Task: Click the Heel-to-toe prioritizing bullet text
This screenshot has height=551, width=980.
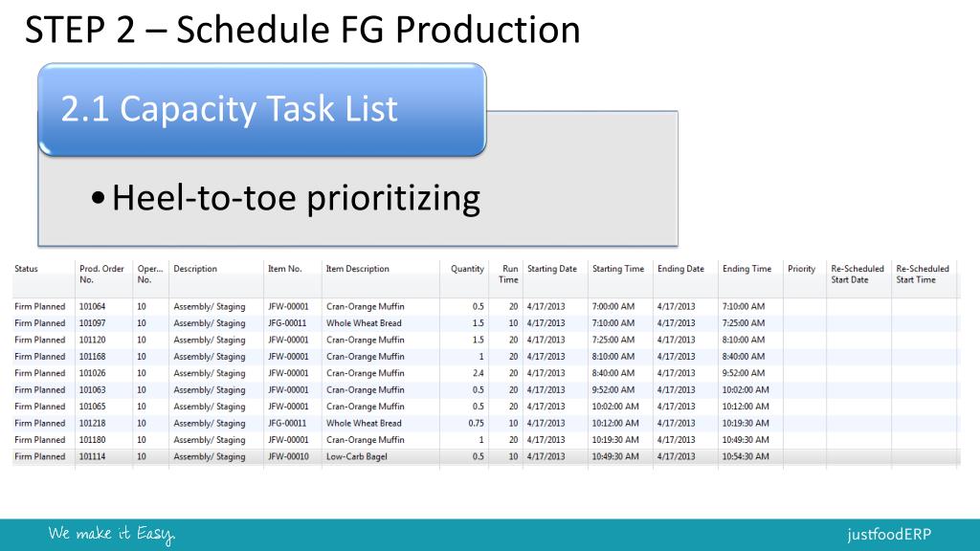Action: point(296,198)
